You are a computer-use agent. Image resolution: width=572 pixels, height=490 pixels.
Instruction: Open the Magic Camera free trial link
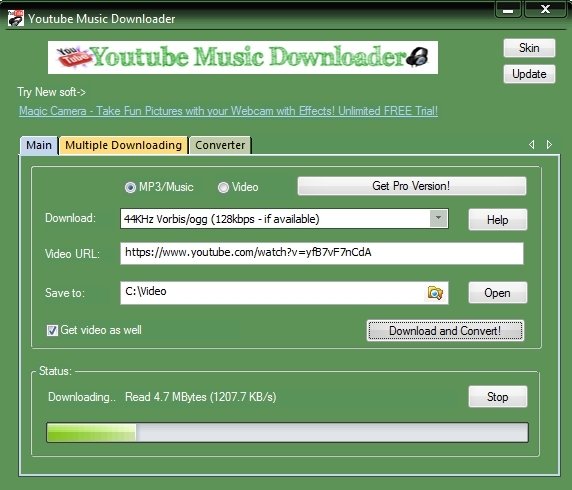[x=228, y=111]
